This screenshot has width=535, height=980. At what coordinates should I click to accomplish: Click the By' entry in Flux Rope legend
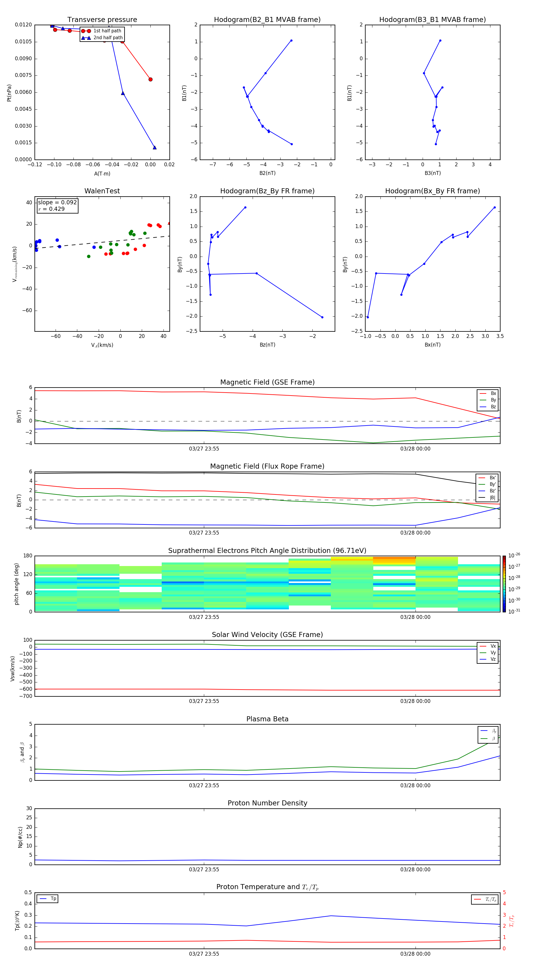pyautogui.click(x=487, y=484)
